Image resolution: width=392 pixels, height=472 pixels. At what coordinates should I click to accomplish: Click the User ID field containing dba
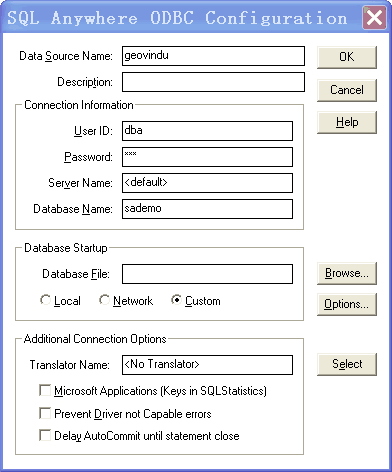tap(207, 131)
